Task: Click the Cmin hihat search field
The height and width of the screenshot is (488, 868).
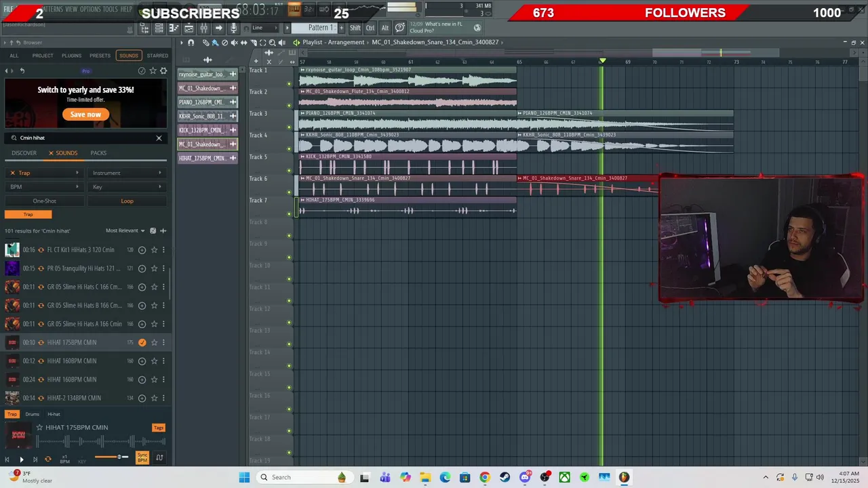Action: (x=85, y=138)
